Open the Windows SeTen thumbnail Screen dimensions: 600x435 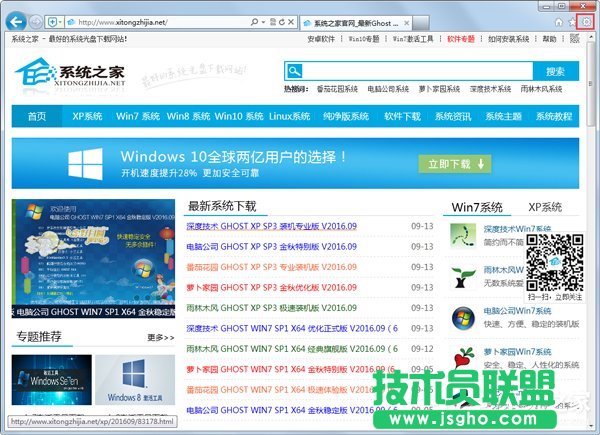[52, 380]
